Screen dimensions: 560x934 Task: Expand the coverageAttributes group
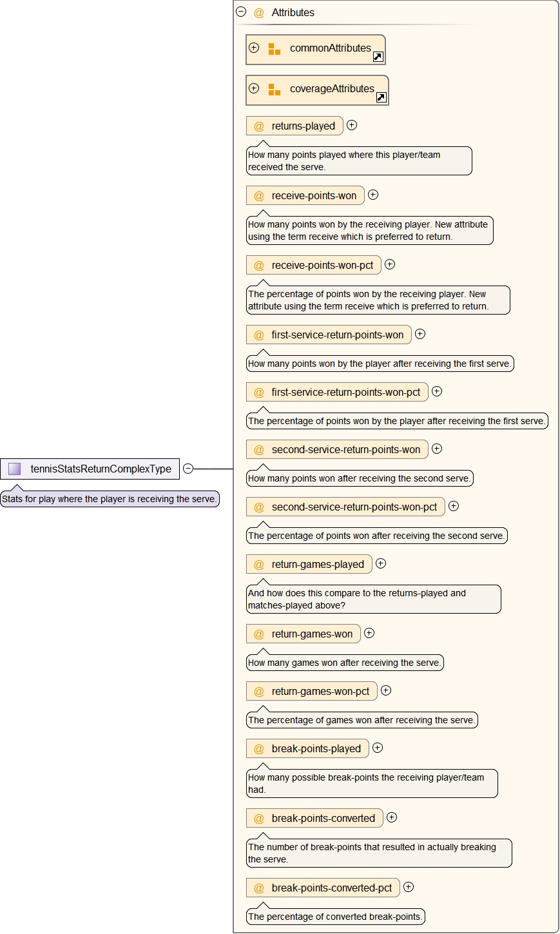pos(254,88)
